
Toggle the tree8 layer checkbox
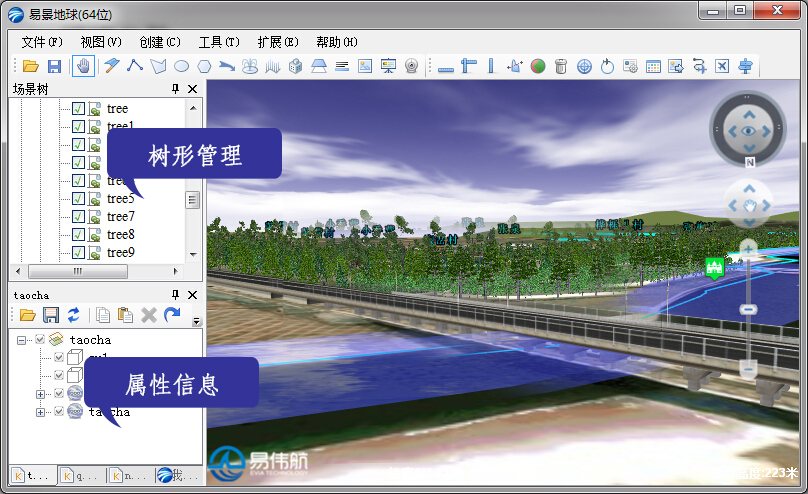(x=78, y=234)
